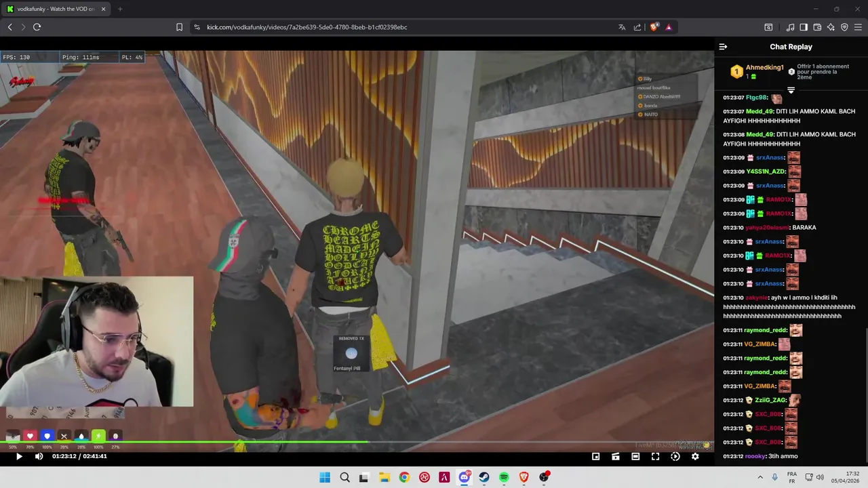Open Brave browser taskbar icon
Screen dimensions: 868x488
click(524, 477)
